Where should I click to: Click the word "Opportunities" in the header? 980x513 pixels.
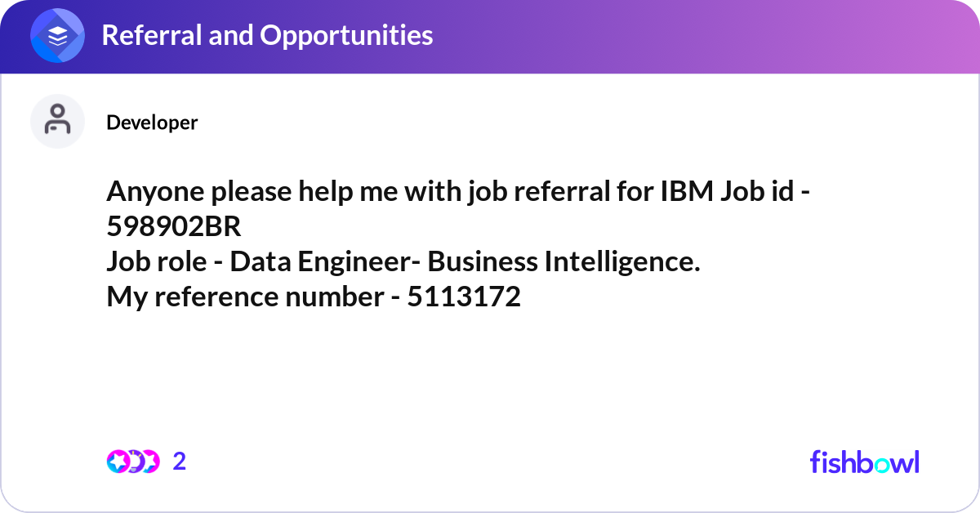click(346, 35)
